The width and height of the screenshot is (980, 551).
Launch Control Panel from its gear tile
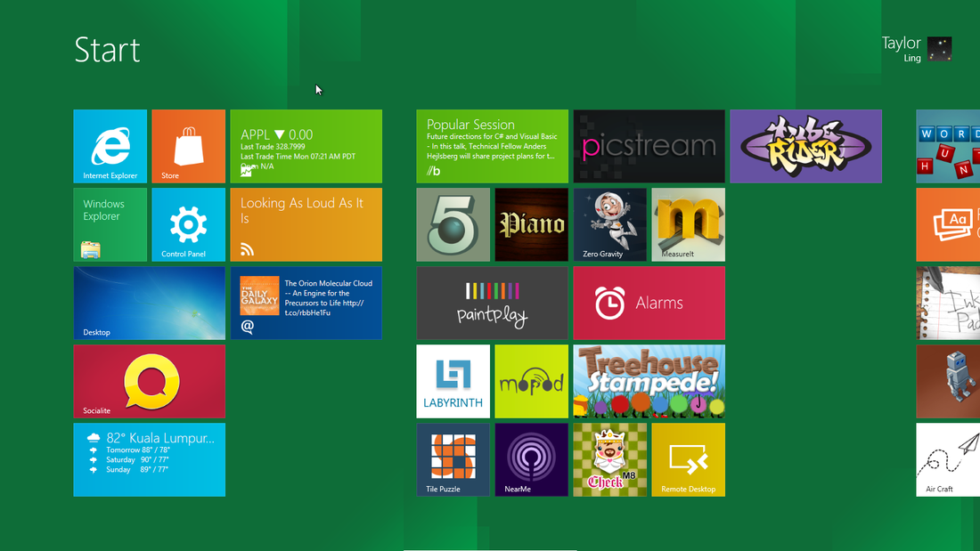[x=188, y=225]
